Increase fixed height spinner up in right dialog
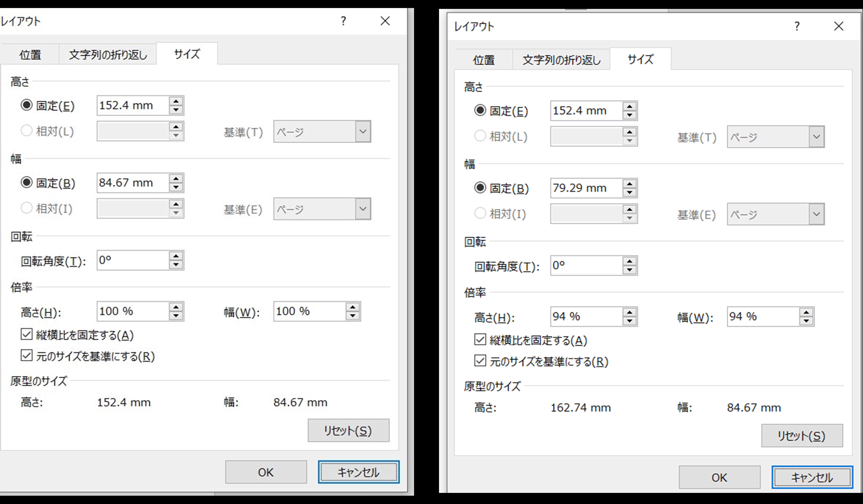The image size is (863, 504). tap(630, 106)
